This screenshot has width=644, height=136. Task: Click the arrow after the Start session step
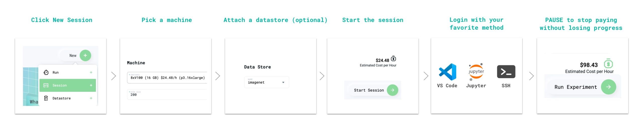pos(426,76)
